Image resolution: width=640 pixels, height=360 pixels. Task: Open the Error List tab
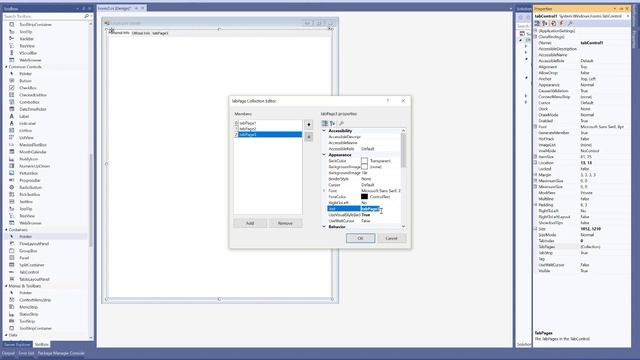click(x=26, y=353)
